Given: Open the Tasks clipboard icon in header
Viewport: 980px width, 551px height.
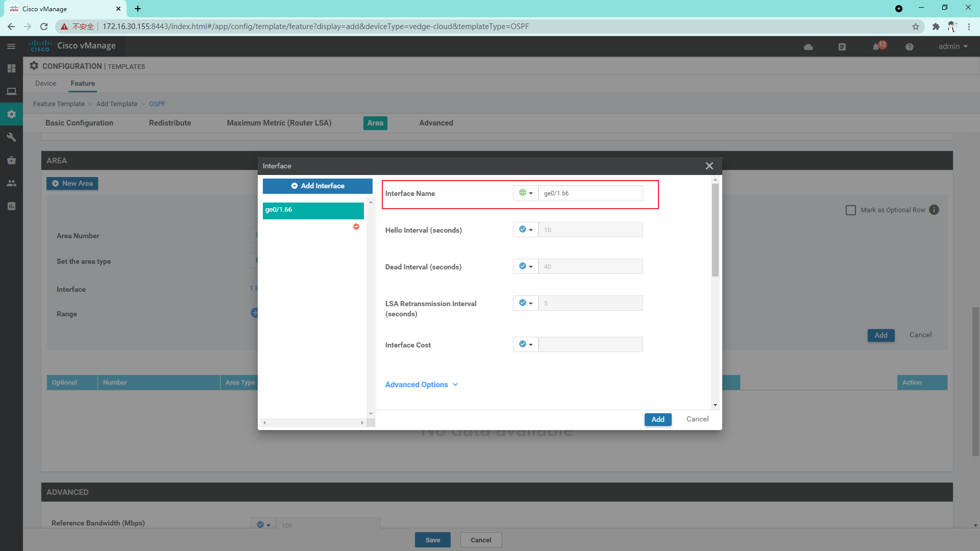Looking at the screenshot, I should tap(842, 46).
